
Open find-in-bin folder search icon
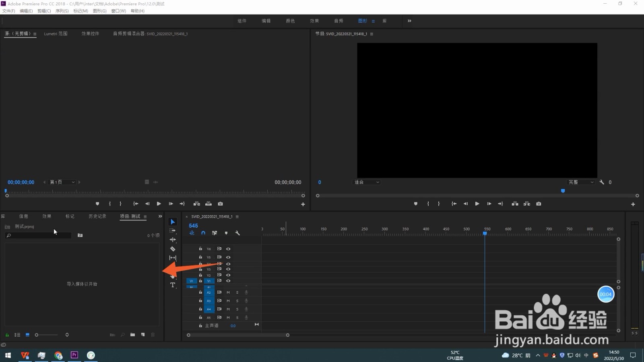(80, 235)
